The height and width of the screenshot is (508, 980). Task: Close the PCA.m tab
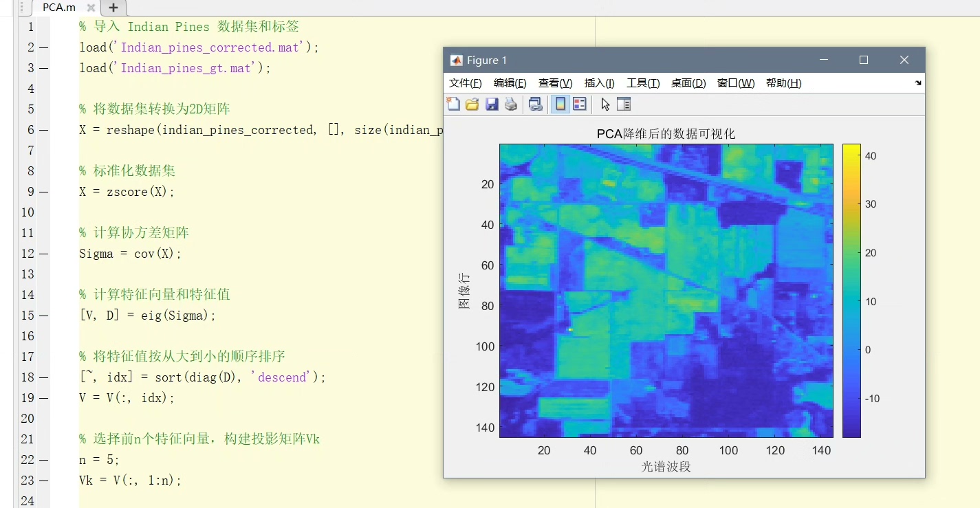coord(91,8)
